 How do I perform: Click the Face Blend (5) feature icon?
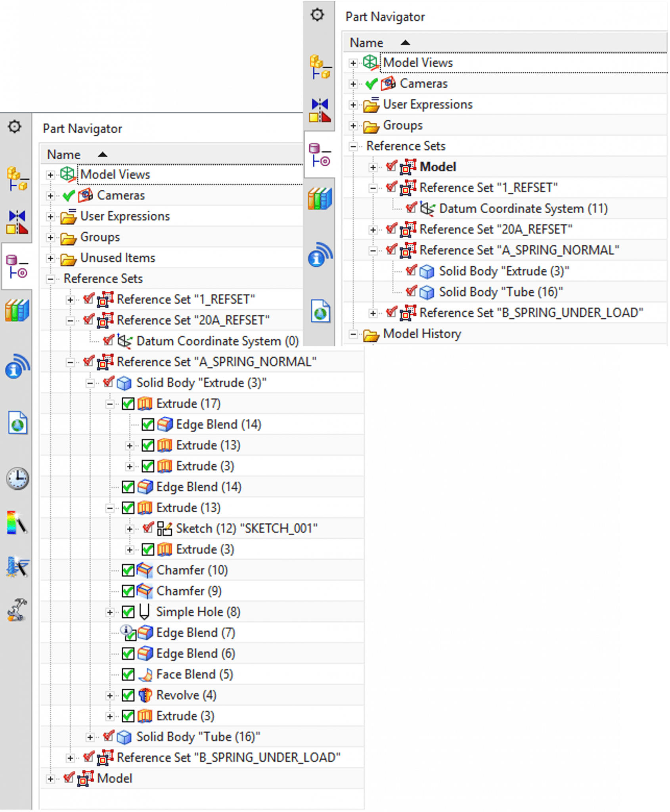coord(145,674)
